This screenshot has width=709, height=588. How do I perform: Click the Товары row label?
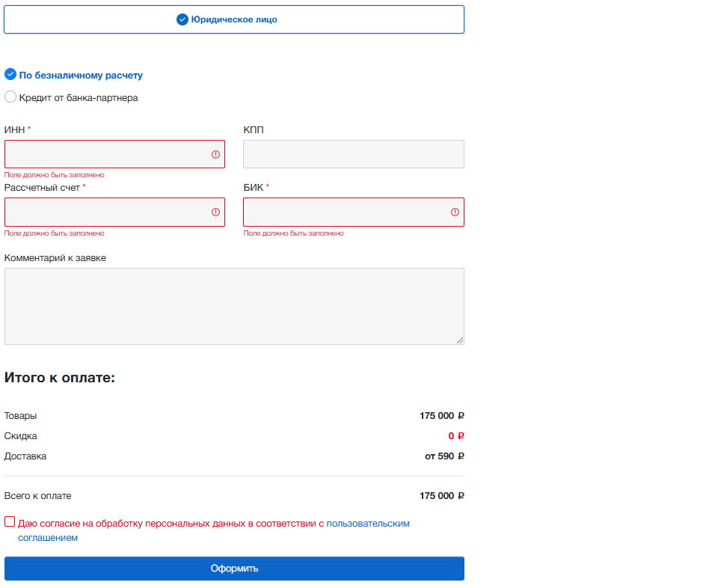pyautogui.click(x=20, y=416)
